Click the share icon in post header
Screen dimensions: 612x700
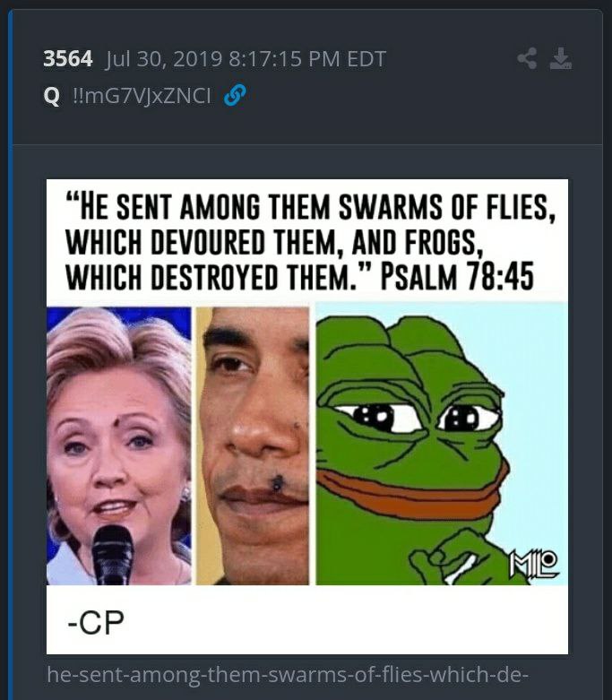point(527,58)
